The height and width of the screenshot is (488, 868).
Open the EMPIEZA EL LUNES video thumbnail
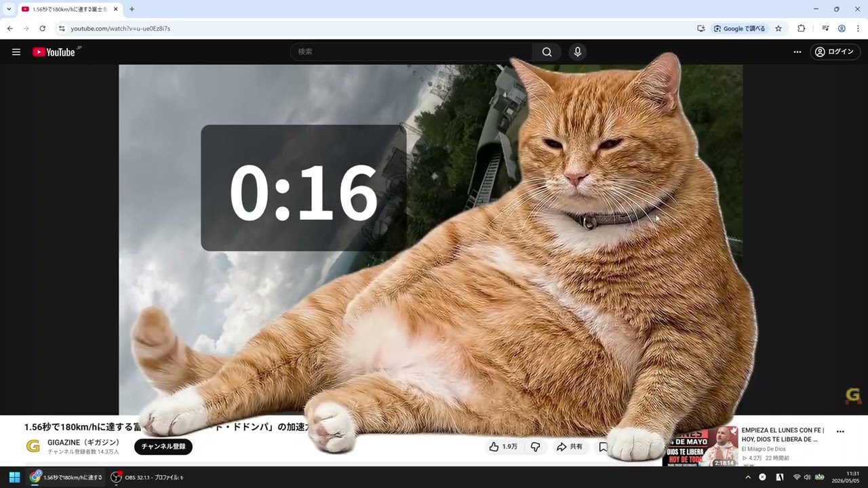[701, 447]
